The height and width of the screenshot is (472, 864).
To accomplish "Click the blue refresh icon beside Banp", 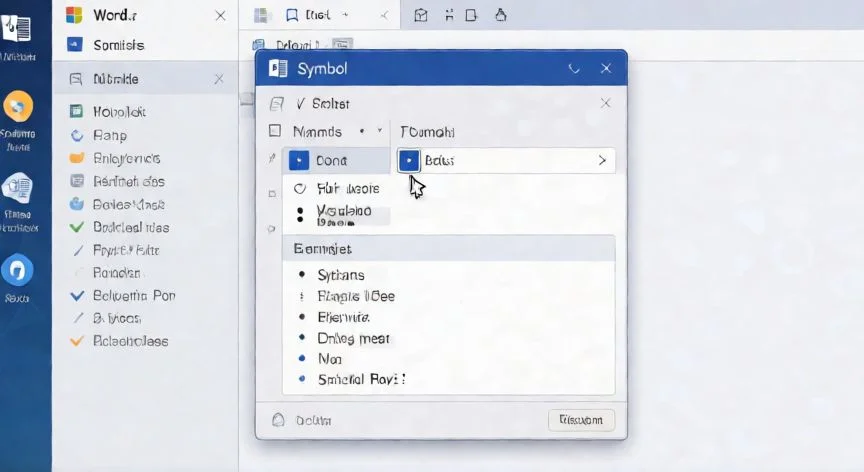I will [77, 135].
